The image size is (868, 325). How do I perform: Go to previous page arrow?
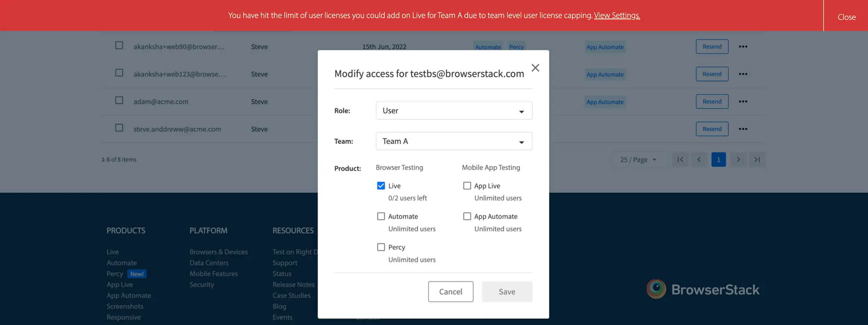click(699, 159)
